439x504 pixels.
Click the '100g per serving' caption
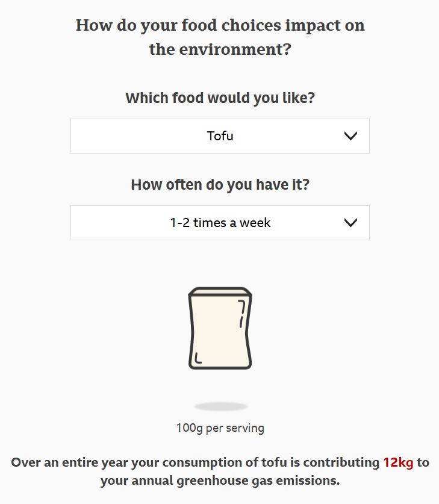(x=220, y=428)
